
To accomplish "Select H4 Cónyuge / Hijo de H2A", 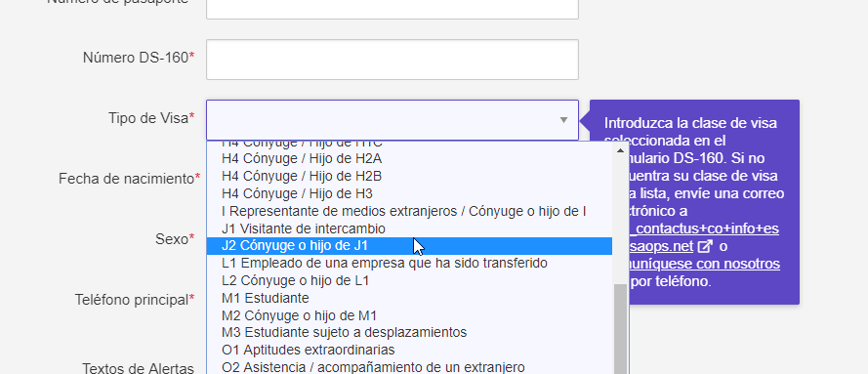I will 409,159.
